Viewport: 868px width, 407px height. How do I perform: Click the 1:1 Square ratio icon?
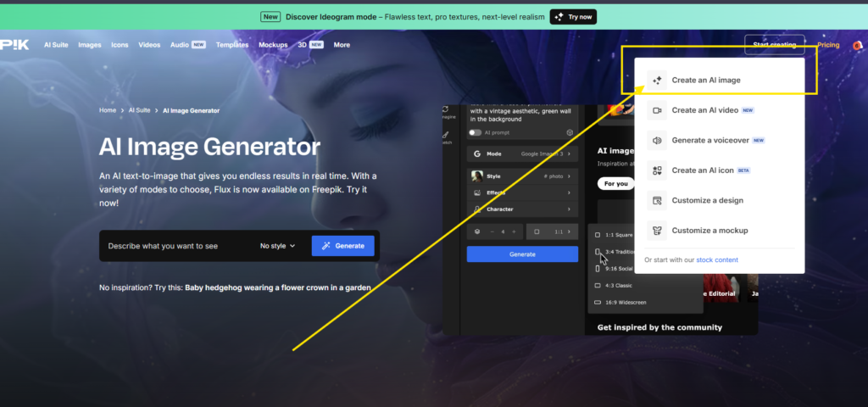pyautogui.click(x=598, y=235)
